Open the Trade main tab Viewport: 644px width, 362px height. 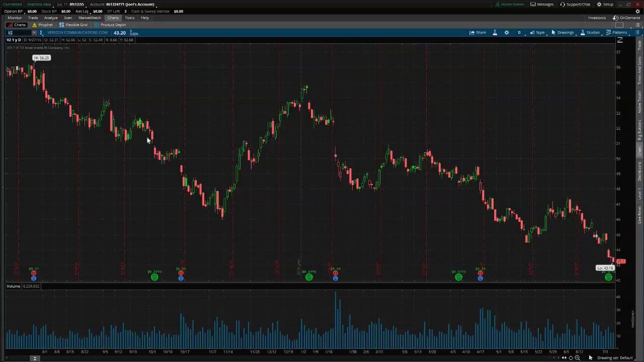pyautogui.click(x=33, y=18)
